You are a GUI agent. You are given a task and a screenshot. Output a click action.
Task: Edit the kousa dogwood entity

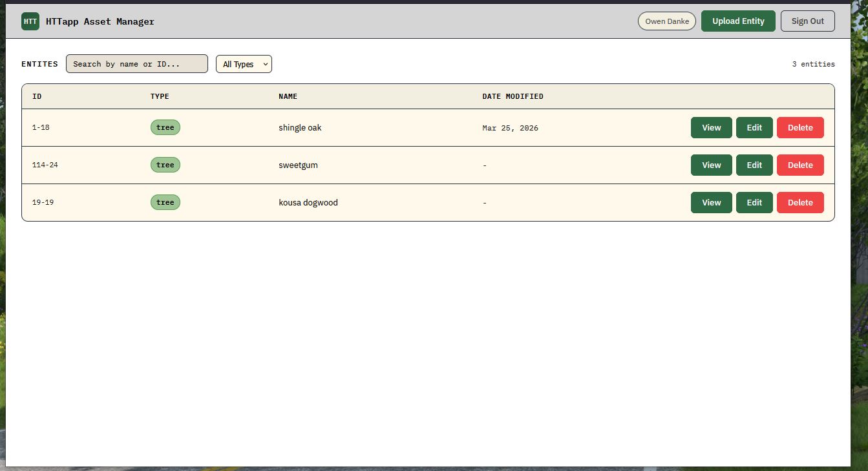(754, 203)
